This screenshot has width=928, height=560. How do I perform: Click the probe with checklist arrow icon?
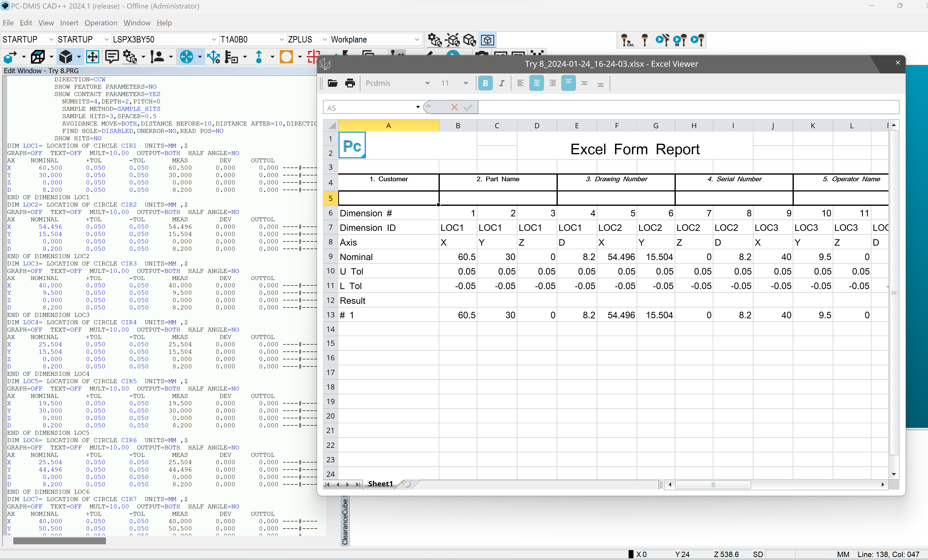click(x=231, y=57)
